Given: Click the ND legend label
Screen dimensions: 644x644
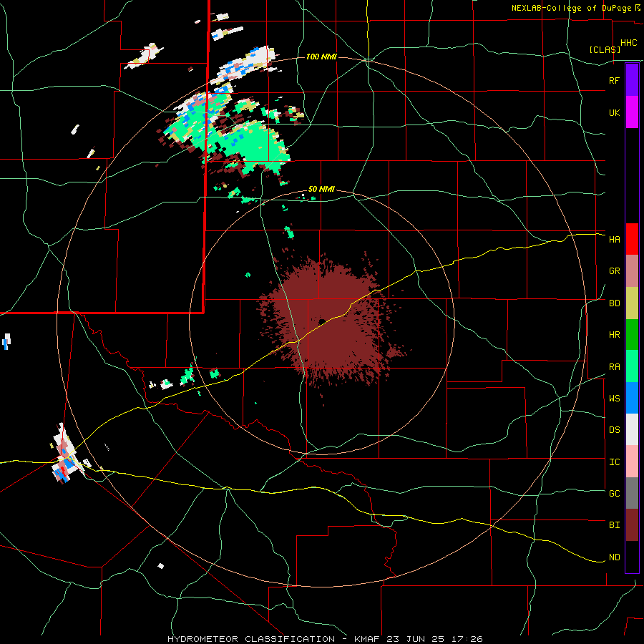Looking at the screenshot, I should click(x=614, y=557).
